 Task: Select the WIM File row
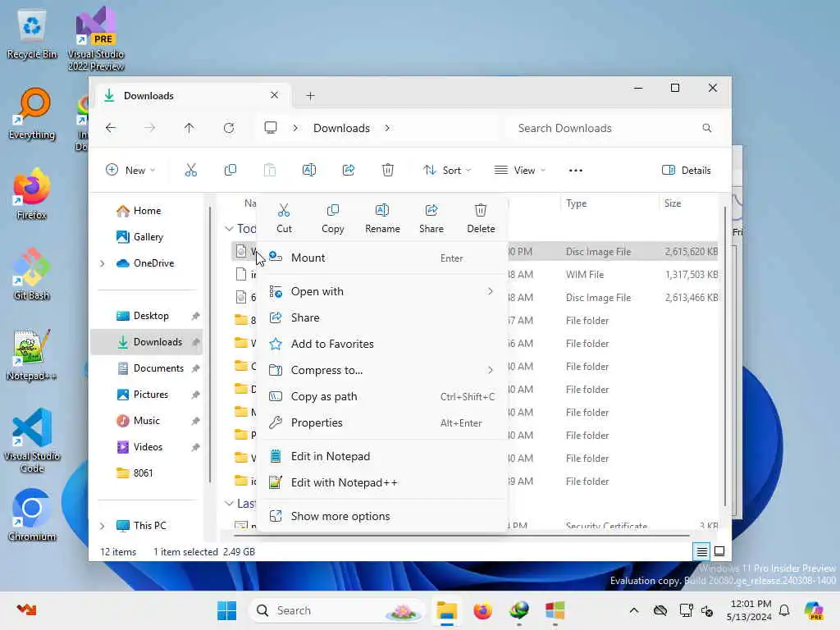pos(477,275)
